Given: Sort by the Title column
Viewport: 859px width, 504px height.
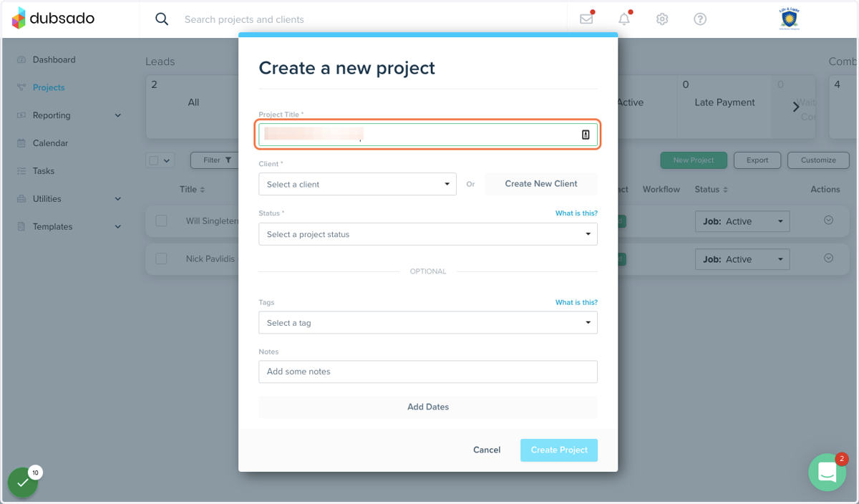Looking at the screenshot, I should (x=192, y=190).
